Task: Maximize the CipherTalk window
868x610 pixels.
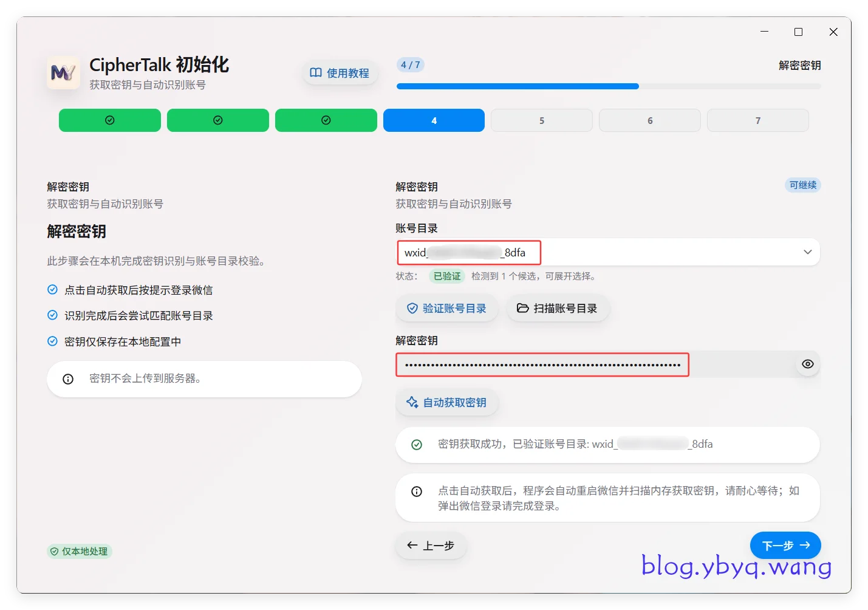Action: [x=799, y=32]
